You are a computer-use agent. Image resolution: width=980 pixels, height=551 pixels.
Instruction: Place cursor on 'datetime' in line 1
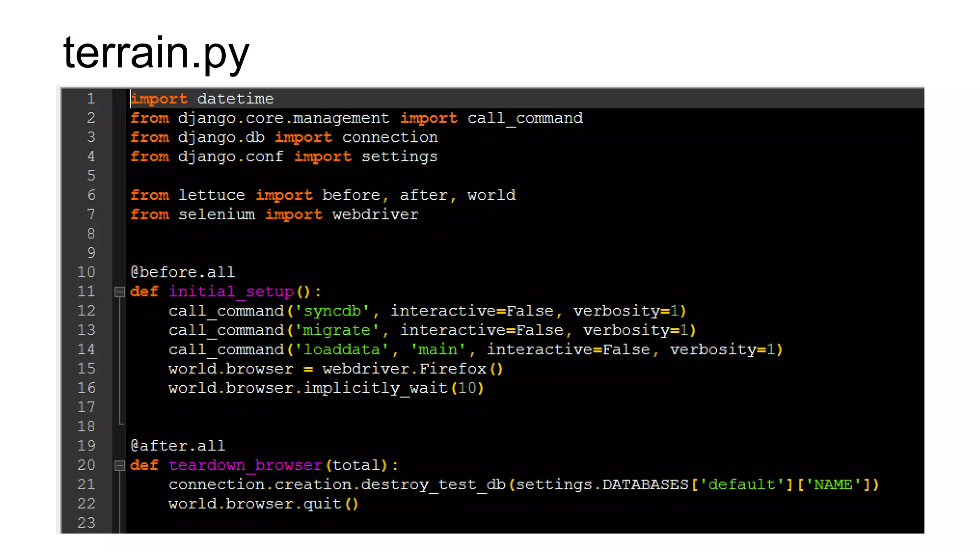[x=235, y=99]
